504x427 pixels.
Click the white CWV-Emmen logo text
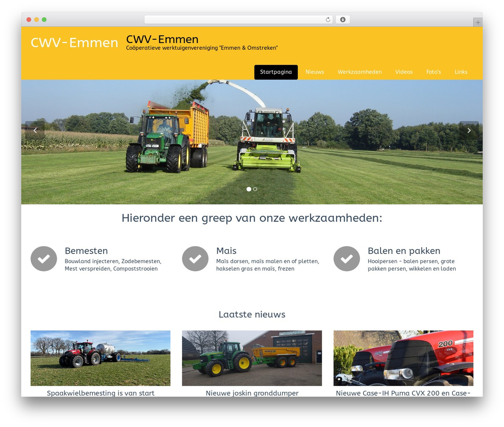(x=74, y=43)
